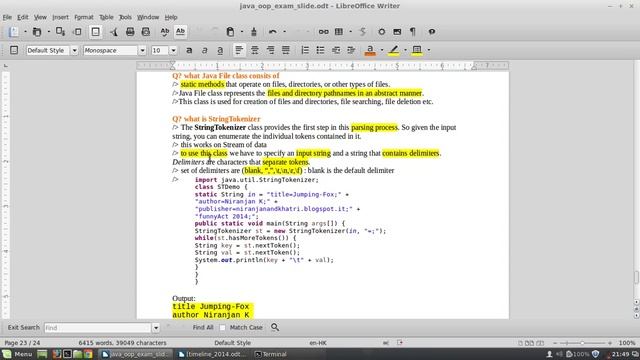This screenshot has height=360, width=640.
Task: Open the Templates/Open file icon
Action: click(37, 32)
